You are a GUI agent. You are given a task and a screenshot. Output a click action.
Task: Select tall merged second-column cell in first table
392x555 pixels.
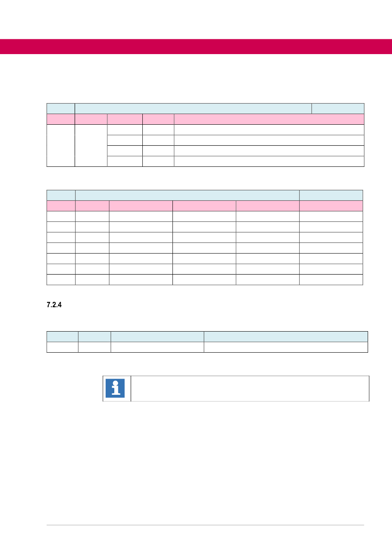[x=91, y=145]
